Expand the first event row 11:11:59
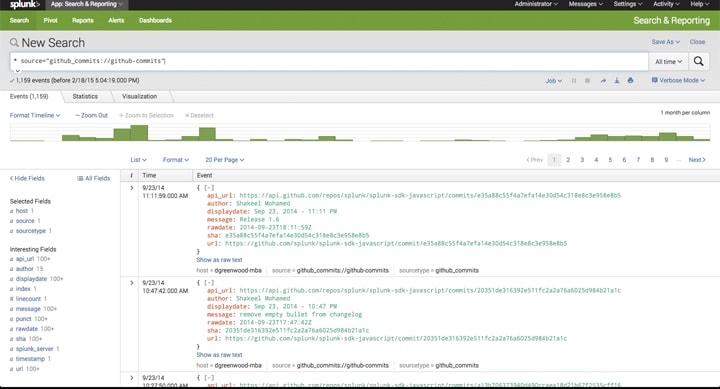 [x=131, y=188]
